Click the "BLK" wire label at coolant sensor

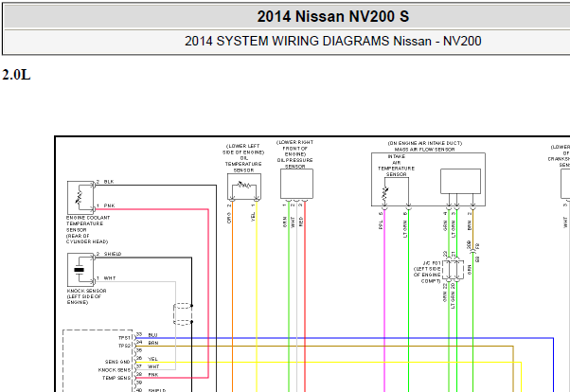tap(109, 182)
